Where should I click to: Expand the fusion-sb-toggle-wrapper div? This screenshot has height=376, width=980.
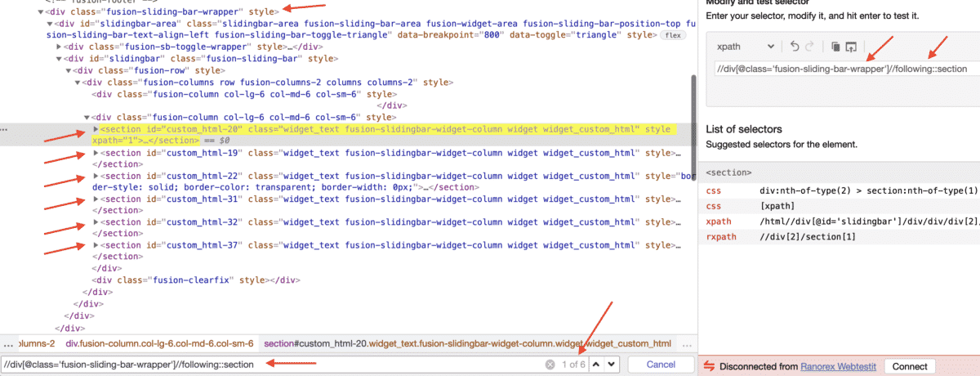coord(58,47)
